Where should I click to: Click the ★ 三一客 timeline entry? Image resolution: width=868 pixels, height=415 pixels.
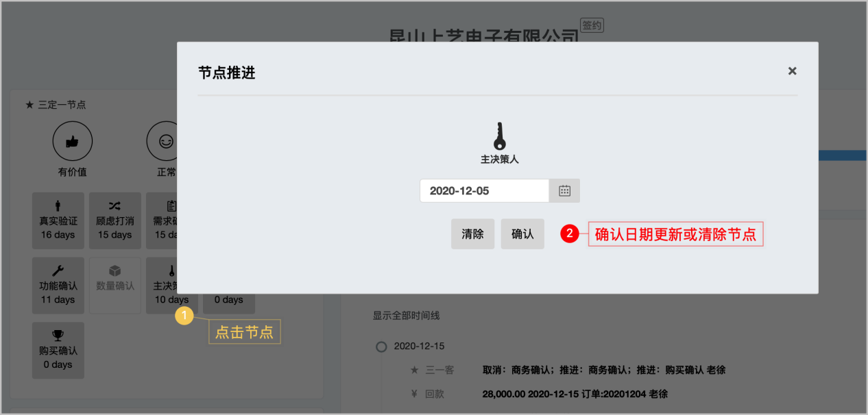click(x=432, y=370)
